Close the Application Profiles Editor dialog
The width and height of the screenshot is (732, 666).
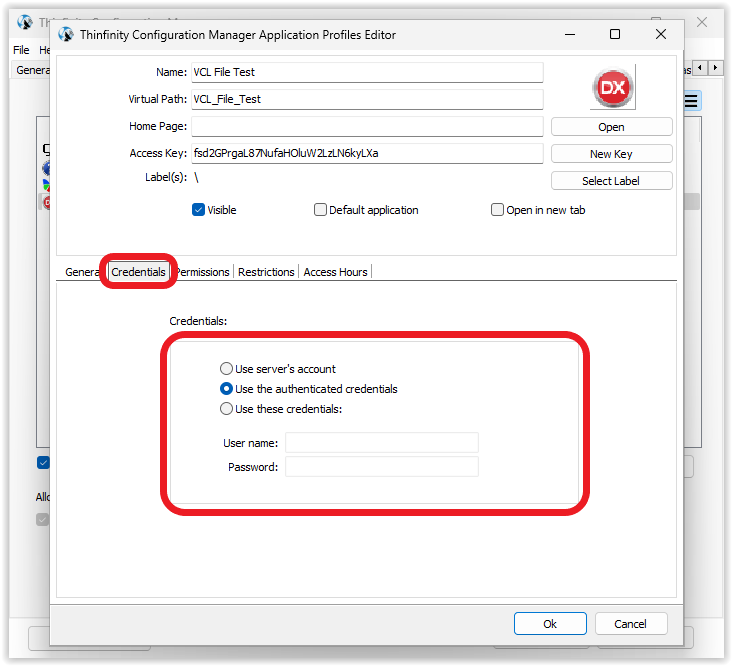[x=661, y=34]
